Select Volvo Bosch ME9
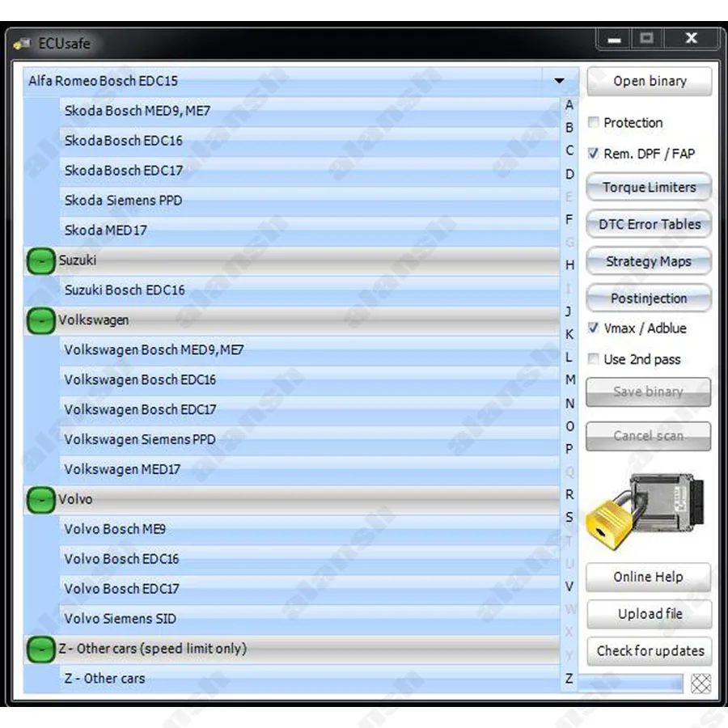This screenshot has height=728, width=728. coord(309,530)
